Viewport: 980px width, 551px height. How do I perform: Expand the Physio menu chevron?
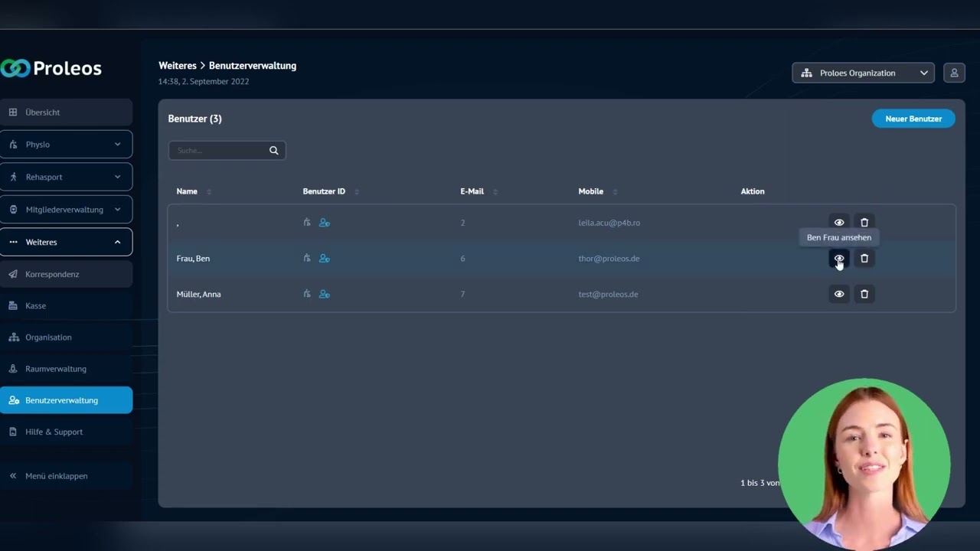pos(117,145)
